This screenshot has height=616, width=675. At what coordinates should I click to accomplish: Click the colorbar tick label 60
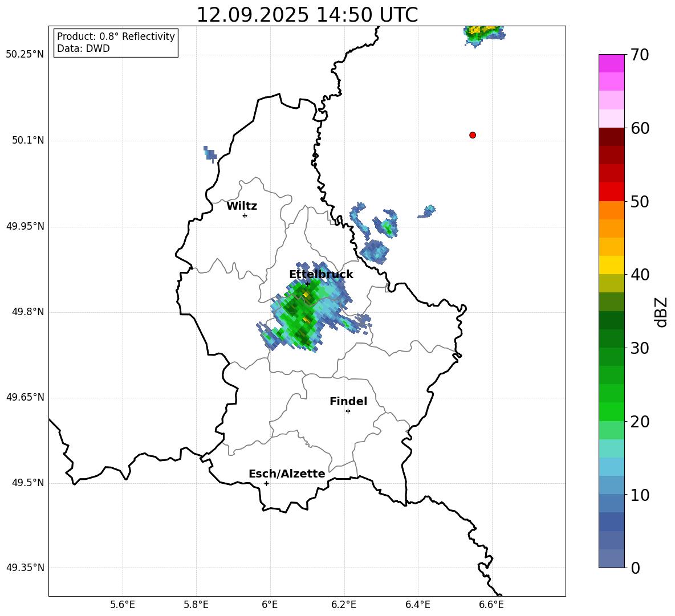(640, 128)
